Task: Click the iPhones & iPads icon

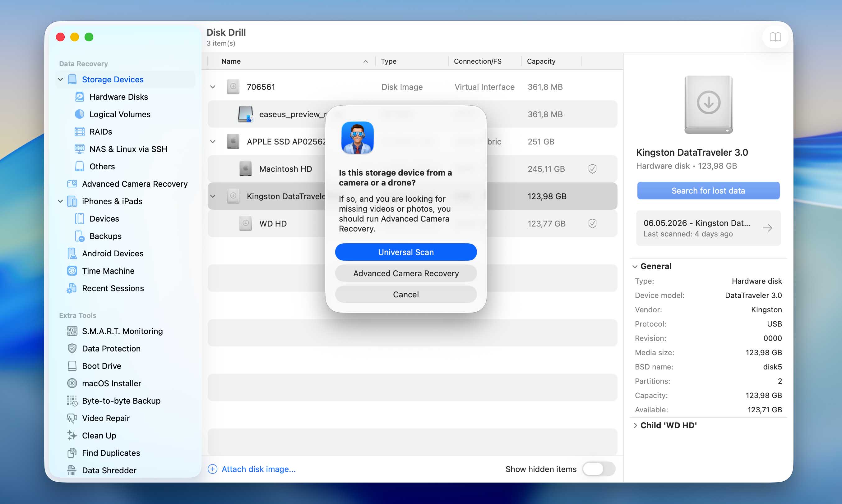Action: (x=72, y=201)
